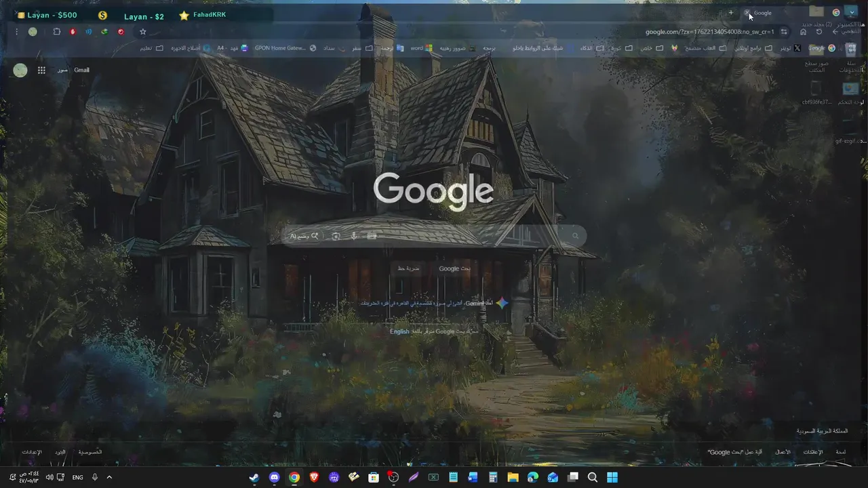Click the 'ضربة حظ' lucky button

tap(408, 268)
